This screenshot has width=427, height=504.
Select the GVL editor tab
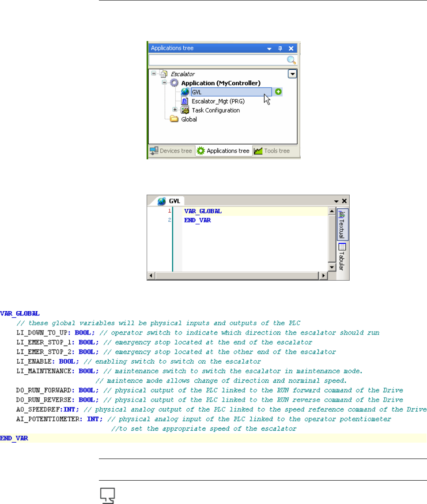click(x=169, y=201)
